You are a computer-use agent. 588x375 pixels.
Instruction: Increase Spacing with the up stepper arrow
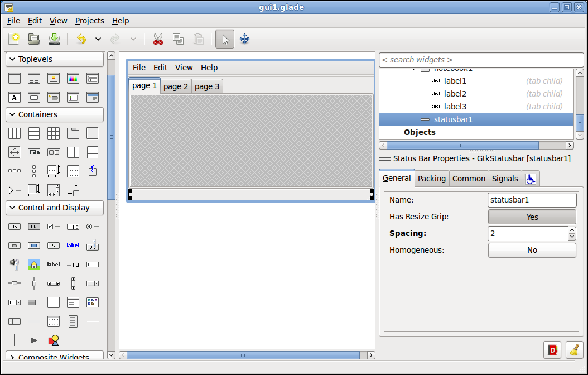coord(572,230)
